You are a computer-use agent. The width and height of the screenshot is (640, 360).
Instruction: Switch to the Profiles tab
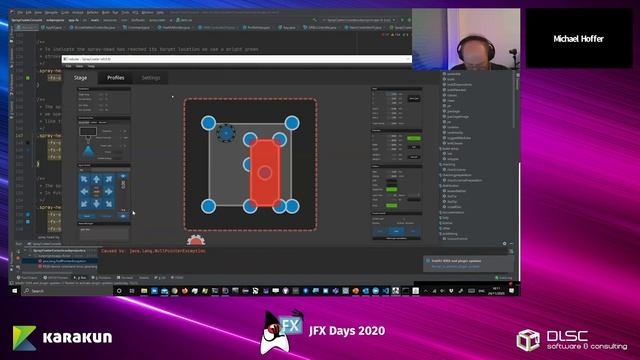point(116,78)
